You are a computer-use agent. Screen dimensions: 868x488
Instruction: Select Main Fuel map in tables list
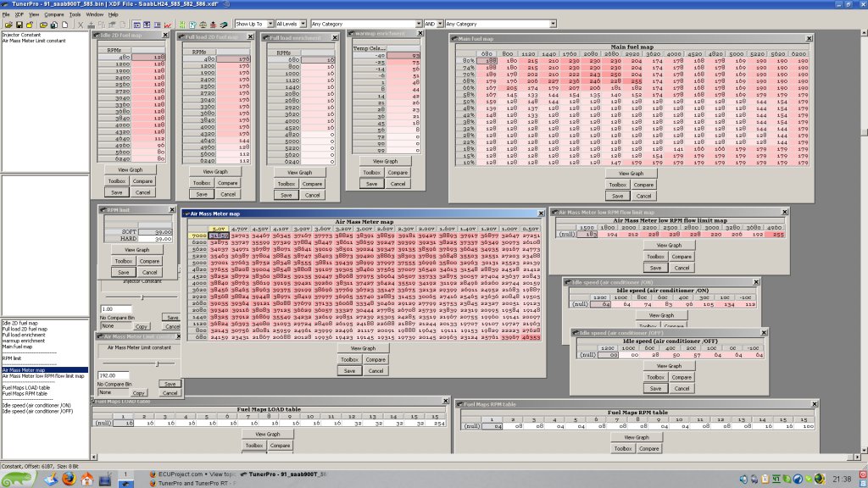(x=17, y=347)
